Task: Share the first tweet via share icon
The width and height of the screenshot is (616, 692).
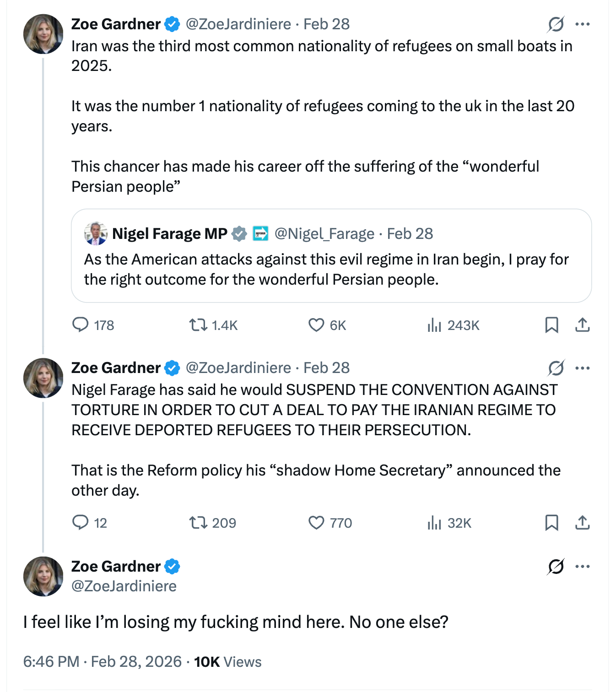Action: [x=582, y=325]
